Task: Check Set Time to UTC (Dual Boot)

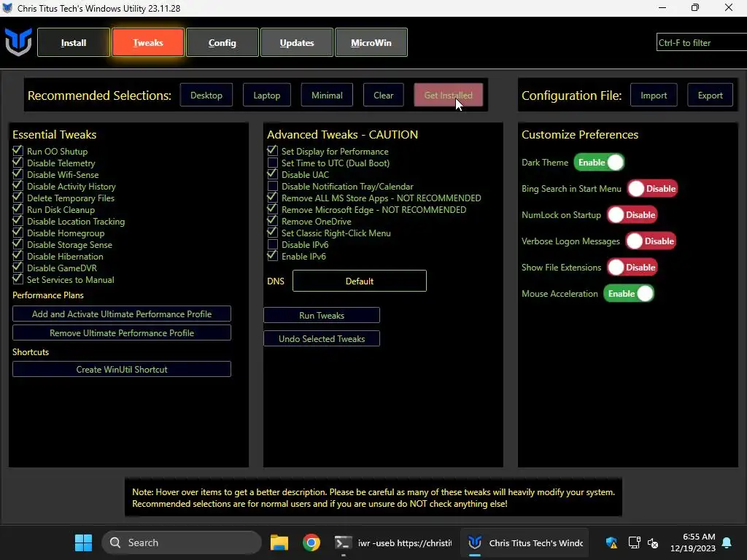Action: coord(272,163)
